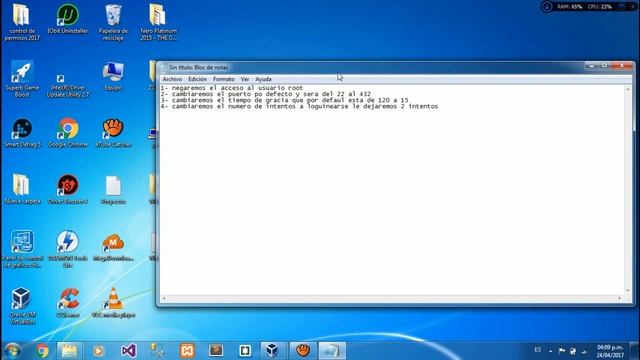640x360 pixels.
Task: Select the Papelera de reciclaje icon
Action: [113, 22]
